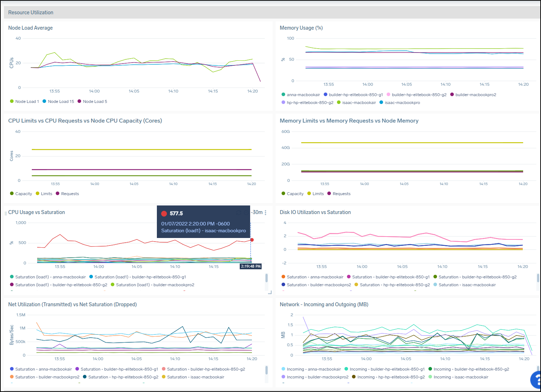
Task: Toggle Saturation - builder-hp-elitebook-850-g1 in Net Utilization legend
Action: (116, 369)
